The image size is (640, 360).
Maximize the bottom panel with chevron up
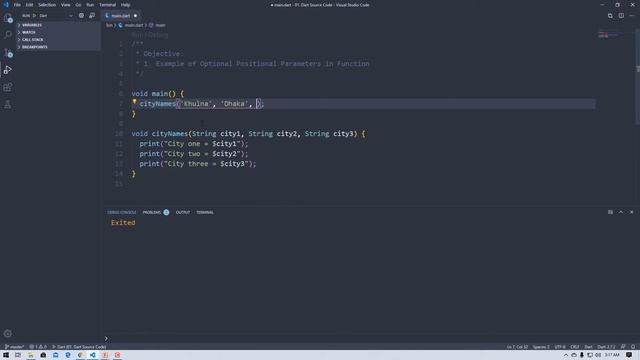(x=621, y=212)
